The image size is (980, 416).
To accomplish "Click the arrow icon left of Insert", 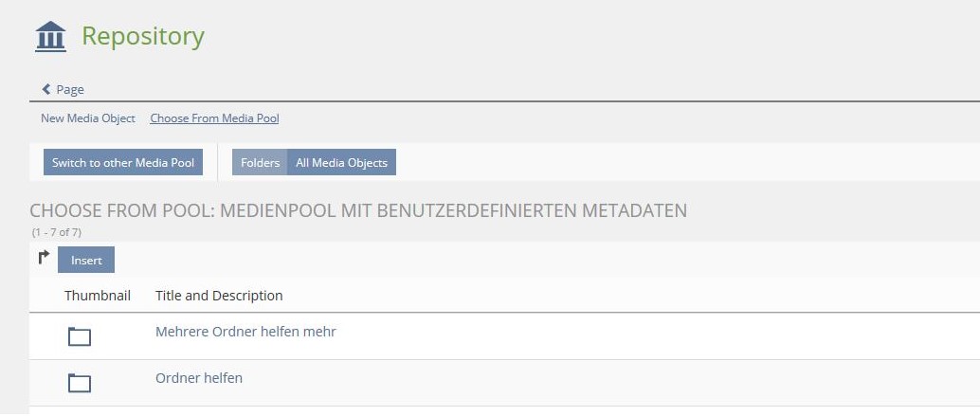I will 43,258.
